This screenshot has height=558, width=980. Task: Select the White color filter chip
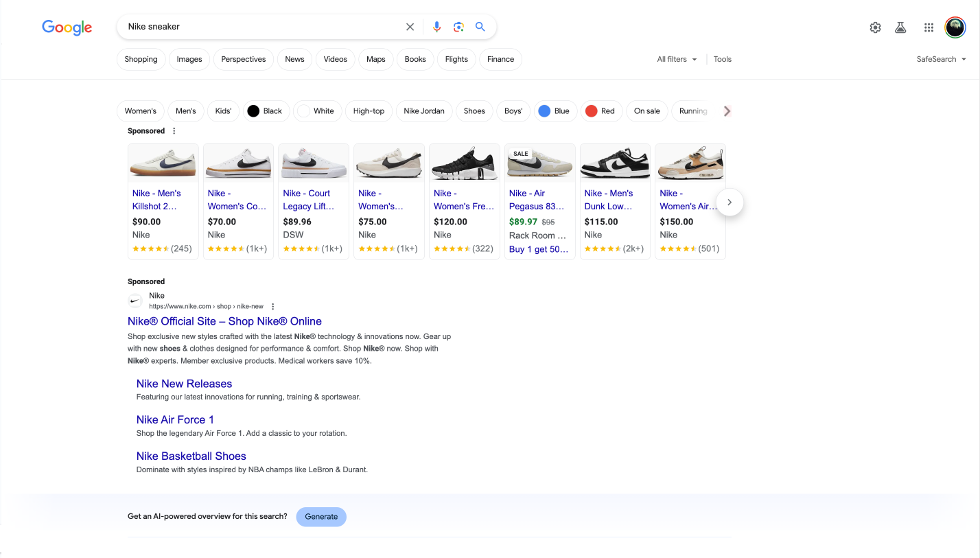click(x=318, y=111)
